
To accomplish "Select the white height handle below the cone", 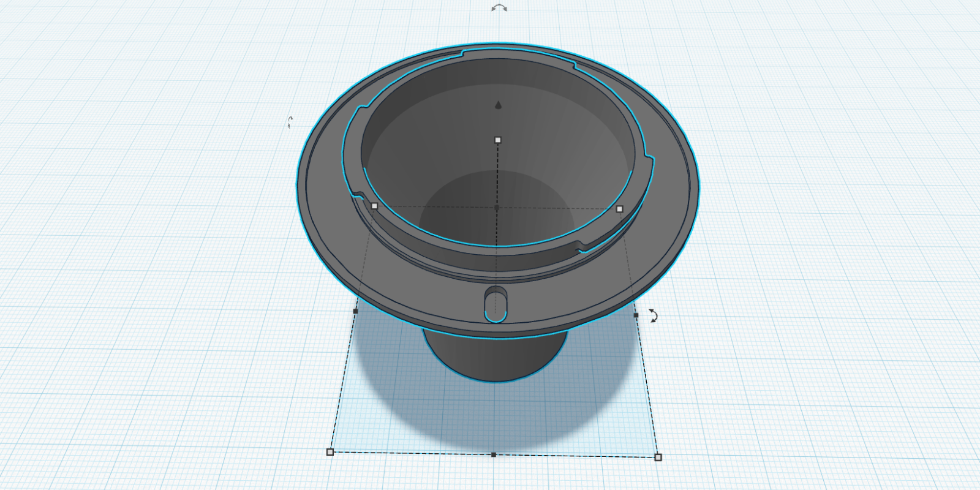I will pos(498,140).
